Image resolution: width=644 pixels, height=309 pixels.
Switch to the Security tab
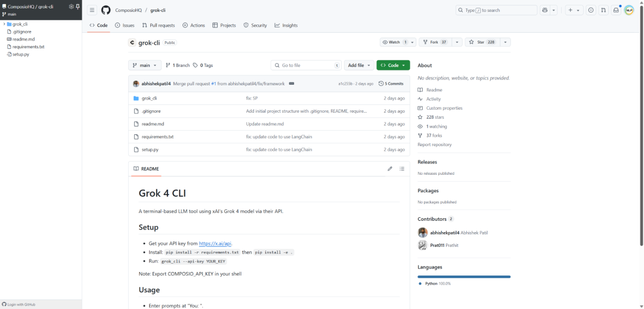coord(255,26)
